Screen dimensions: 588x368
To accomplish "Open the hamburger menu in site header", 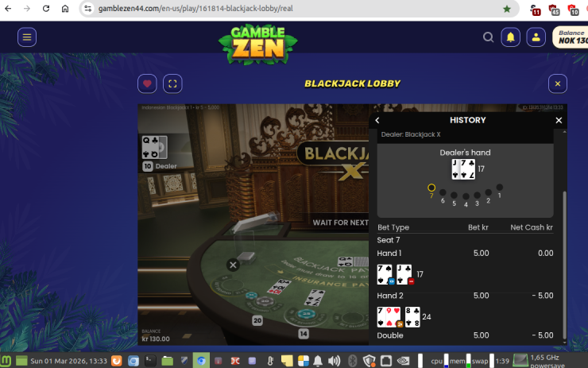I will click(x=27, y=37).
